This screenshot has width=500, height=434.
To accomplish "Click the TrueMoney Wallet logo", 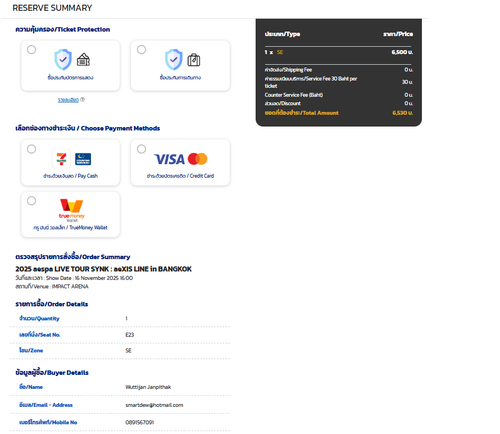I will (x=72, y=210).
